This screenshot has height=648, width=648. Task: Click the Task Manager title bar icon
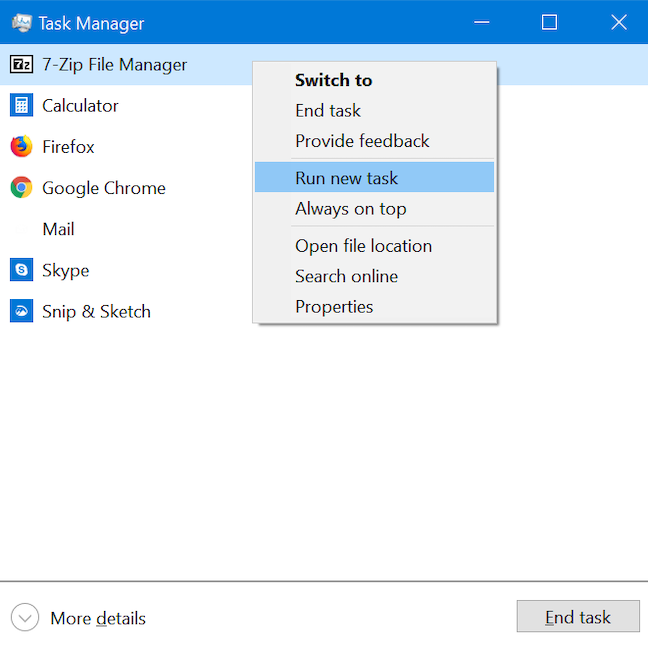(21, 23)
